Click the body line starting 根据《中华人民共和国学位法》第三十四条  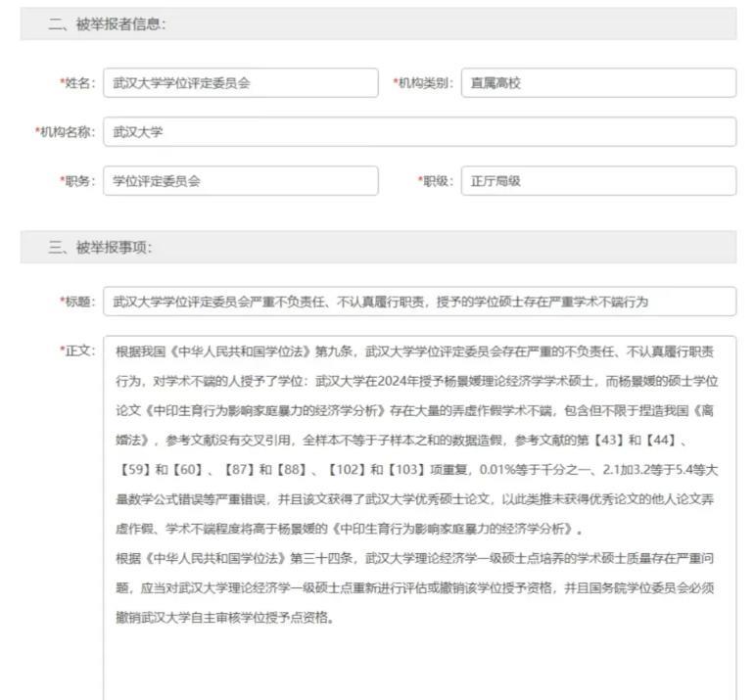point(414,558)
